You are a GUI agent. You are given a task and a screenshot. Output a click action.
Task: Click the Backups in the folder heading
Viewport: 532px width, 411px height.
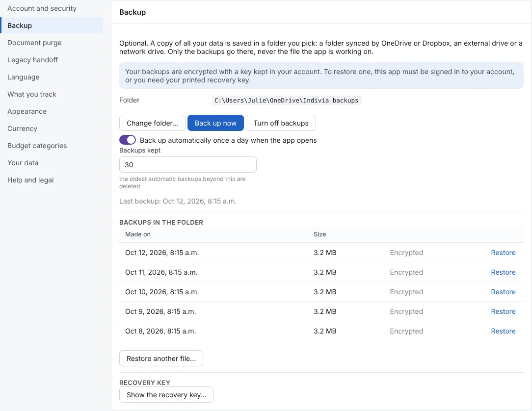coord(161,223)
